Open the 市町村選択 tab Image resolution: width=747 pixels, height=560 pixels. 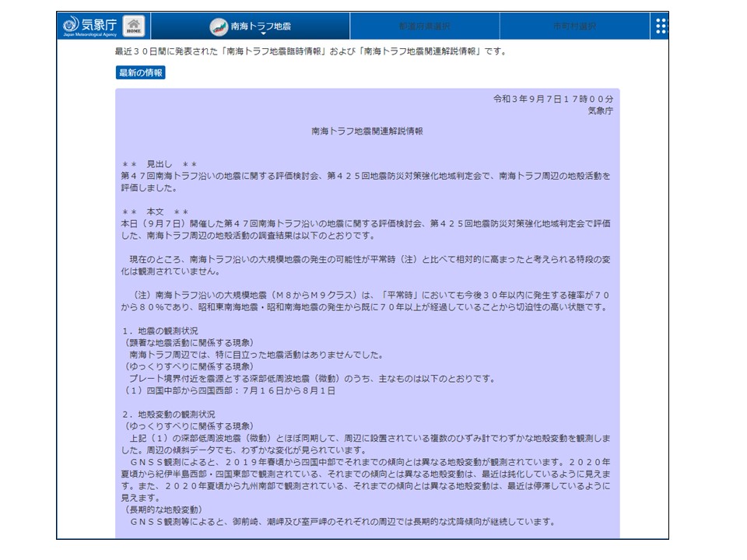click(574, 26)
